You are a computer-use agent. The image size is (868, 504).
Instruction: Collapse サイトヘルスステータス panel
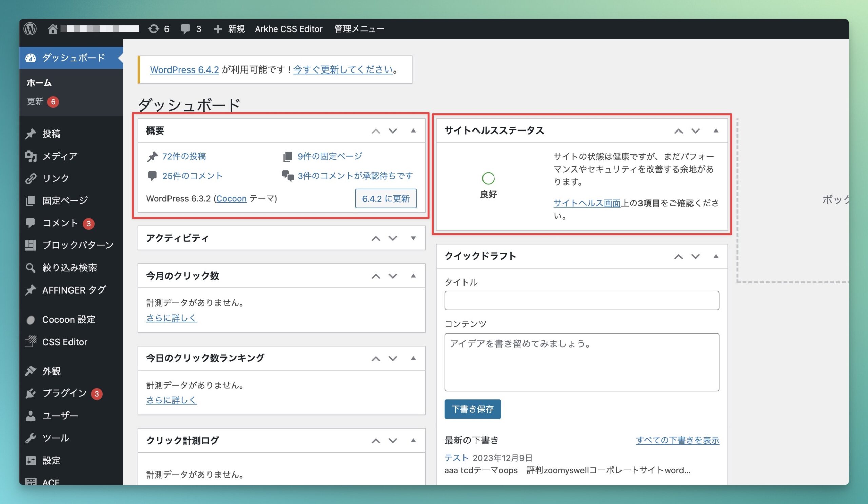click(716, 131)
